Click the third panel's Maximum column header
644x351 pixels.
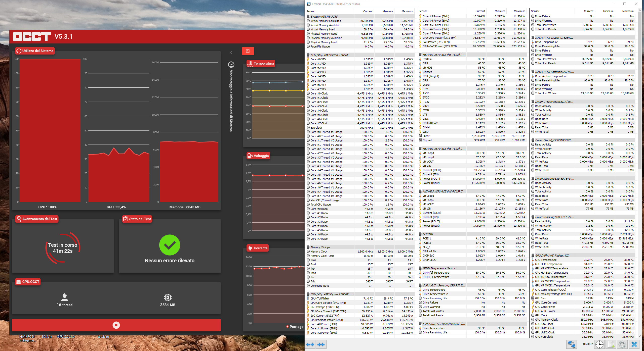[x=625, y=11]
